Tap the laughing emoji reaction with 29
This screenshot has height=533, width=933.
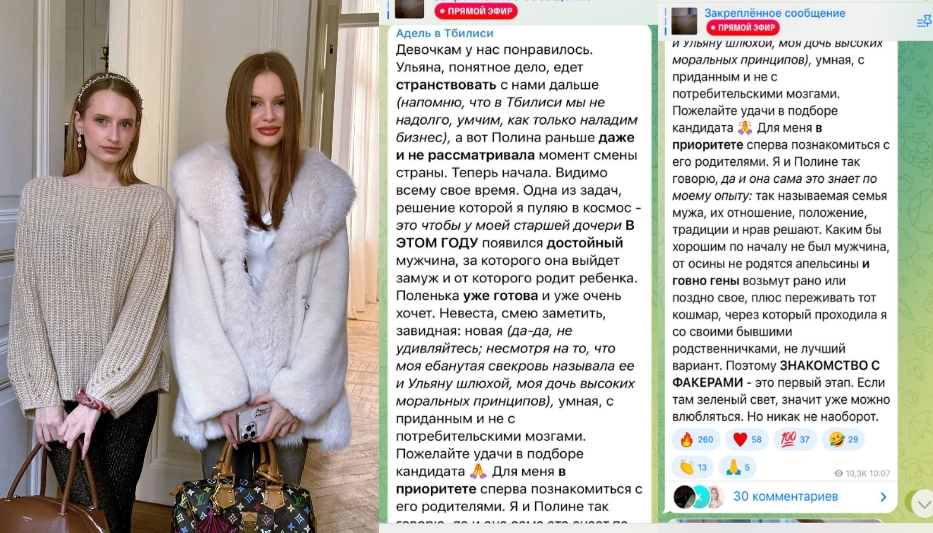coord(844,440)
